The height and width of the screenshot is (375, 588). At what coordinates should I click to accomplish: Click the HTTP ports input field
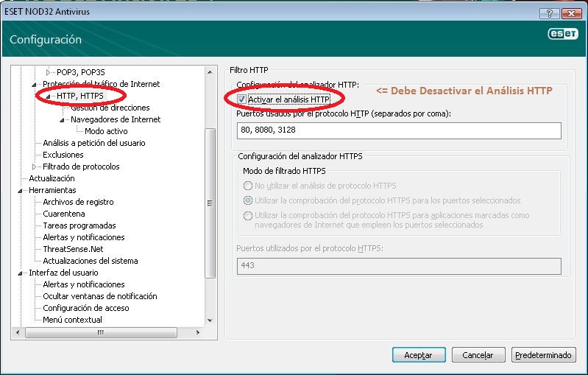click(x=398, y=131)
